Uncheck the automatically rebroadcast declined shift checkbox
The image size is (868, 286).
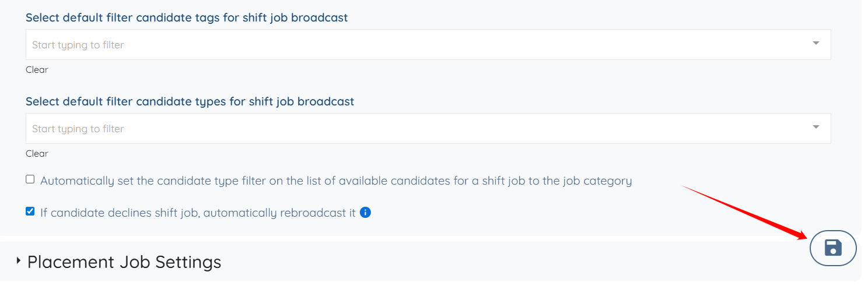[x=30, y=211]
